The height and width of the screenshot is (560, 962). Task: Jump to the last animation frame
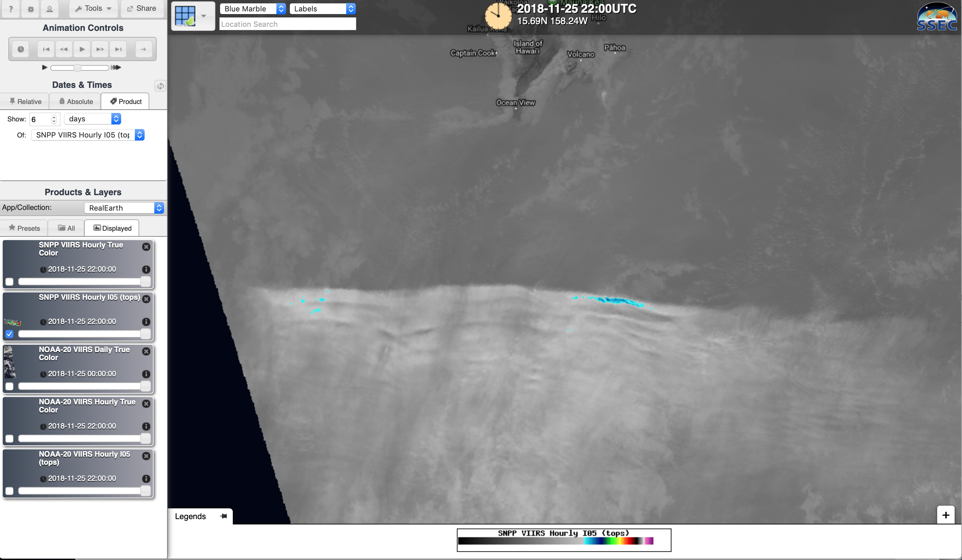pos(118,49)
